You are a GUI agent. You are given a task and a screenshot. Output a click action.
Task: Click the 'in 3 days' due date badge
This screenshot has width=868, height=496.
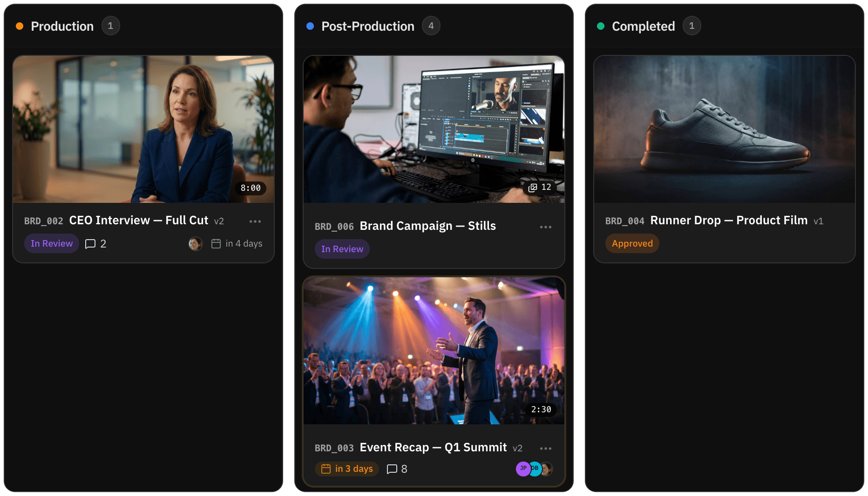click(x=347, y=469)
